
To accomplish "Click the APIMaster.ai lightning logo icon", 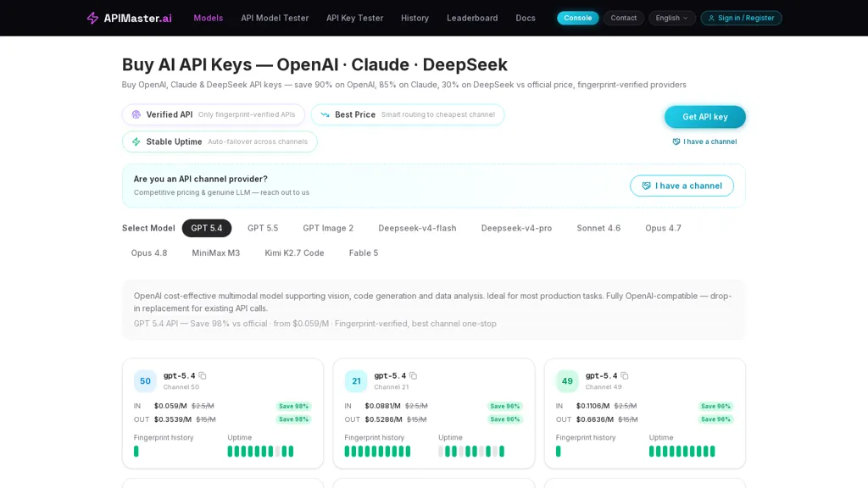I will (92, 19).
